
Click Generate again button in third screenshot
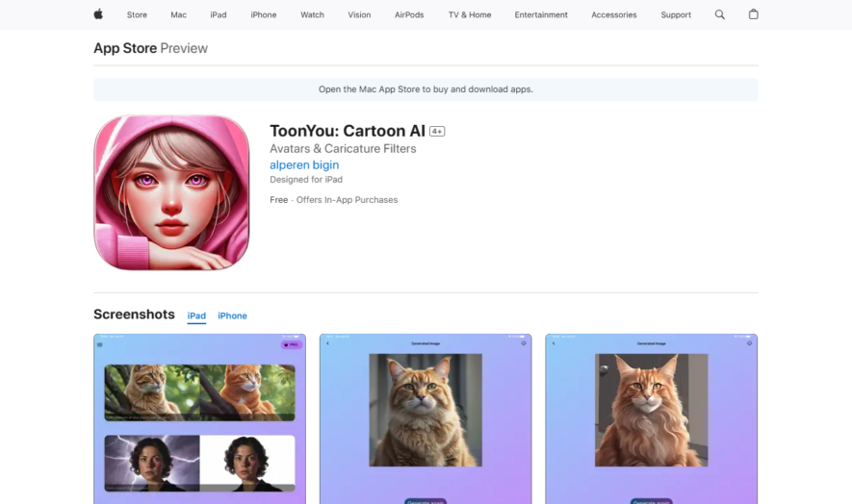pos(652,501)
